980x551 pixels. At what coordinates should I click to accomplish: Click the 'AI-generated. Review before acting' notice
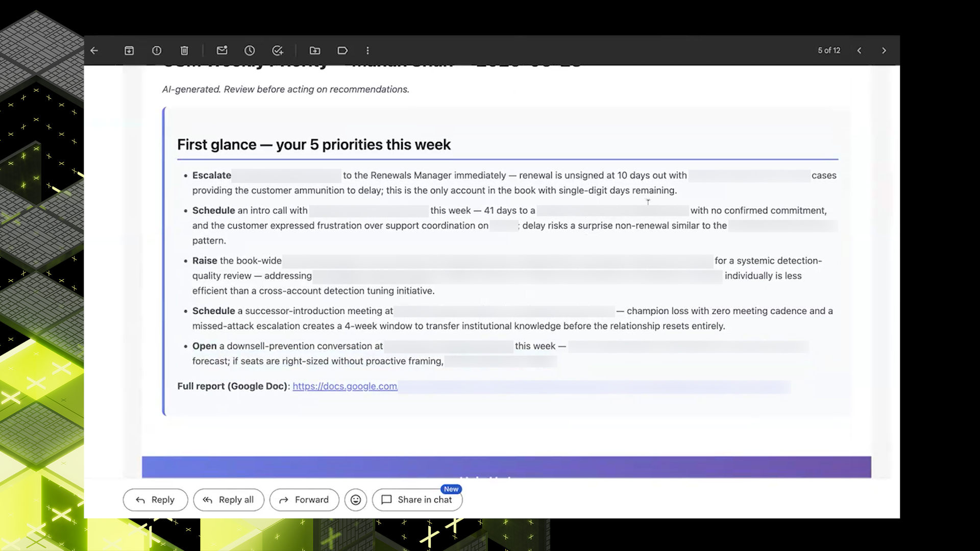(286, 89)
